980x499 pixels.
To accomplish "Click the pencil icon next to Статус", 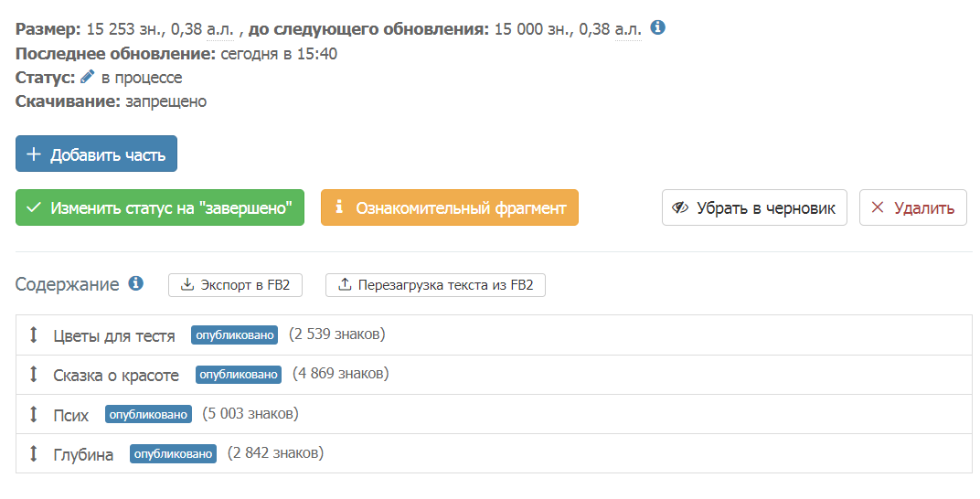I will point(88,77).
